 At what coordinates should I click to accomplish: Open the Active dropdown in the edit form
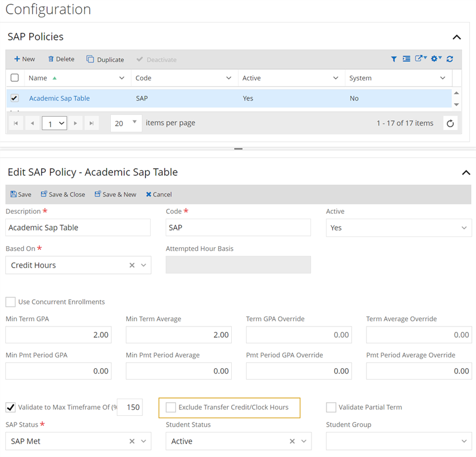(x=399, y=228)
